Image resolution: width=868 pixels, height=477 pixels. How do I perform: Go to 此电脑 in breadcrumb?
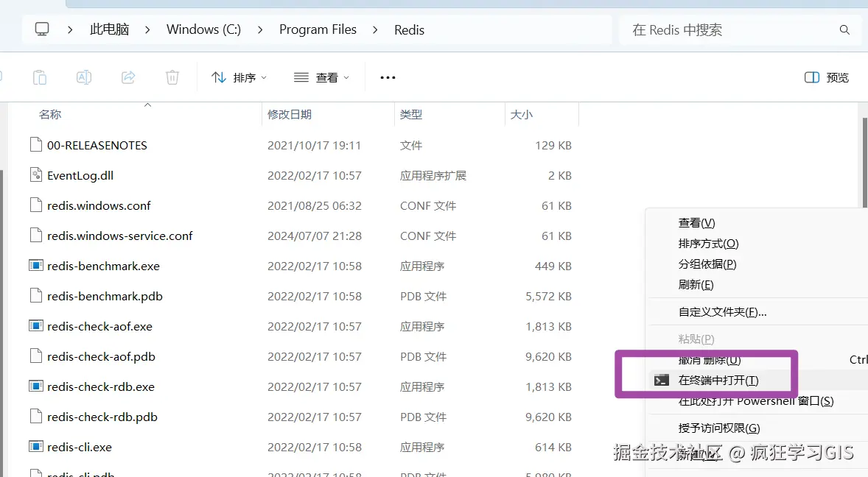[110, 29]
